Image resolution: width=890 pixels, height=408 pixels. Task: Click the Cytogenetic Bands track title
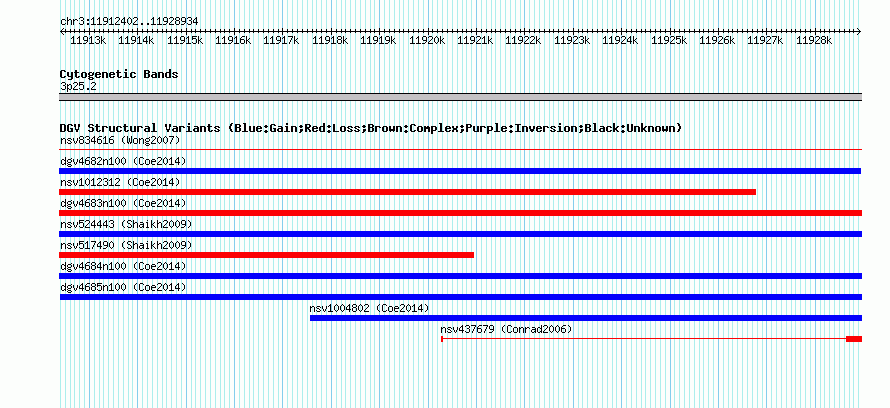[x=119, y=74]
